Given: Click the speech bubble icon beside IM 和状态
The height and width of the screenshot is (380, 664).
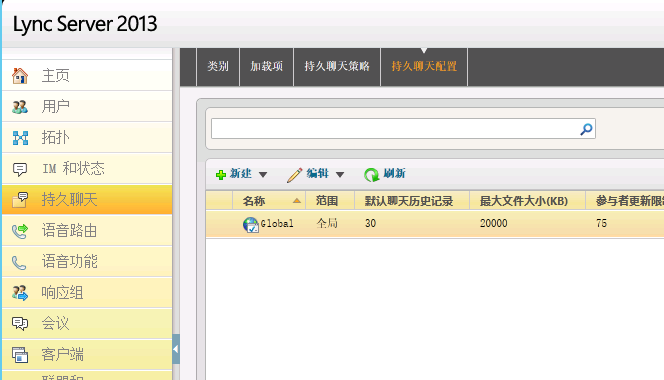Looking at the screenshot, I should click(19, 169).
